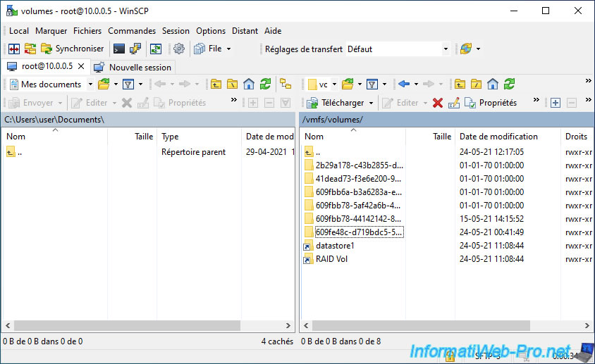Close the root@10.0.0.5 session tab
This screenshot has height=364, width=595.
81,66
